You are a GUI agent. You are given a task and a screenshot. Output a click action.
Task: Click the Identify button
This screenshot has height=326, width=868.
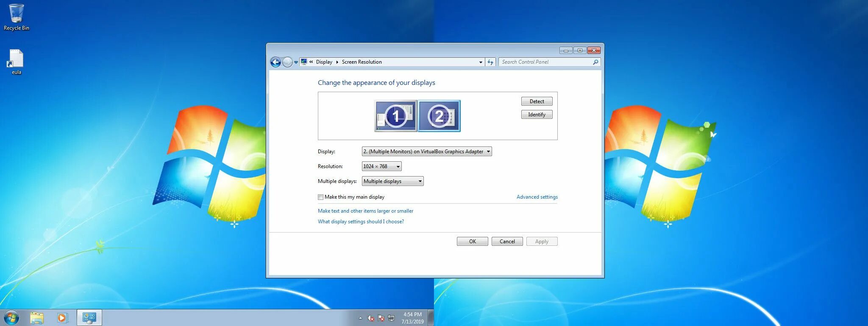pos(537,115)
